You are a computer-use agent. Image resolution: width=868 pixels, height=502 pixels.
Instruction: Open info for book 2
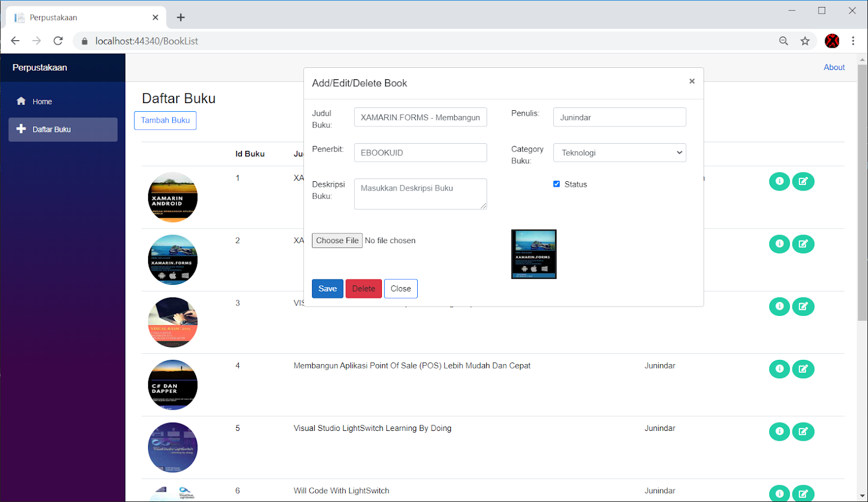tap(780, 244)
